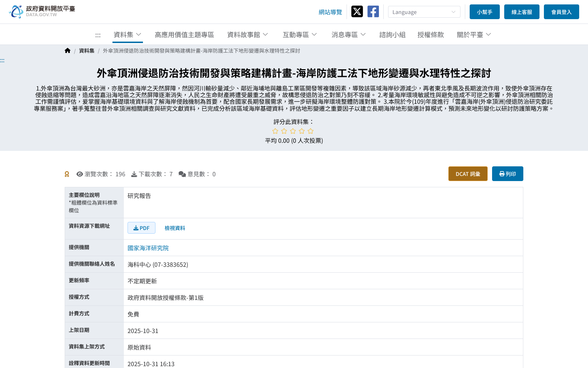Click 資料集 in the breadcrumb
Image resolution: width=588 pixels, height=368 pixels.
point(87,51)
